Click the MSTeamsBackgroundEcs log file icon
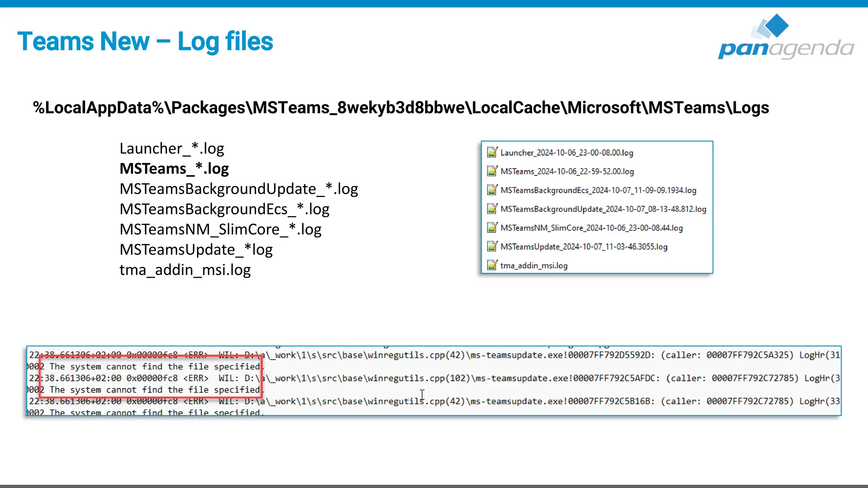Screen dimensions: 868x488 point(492,190)
